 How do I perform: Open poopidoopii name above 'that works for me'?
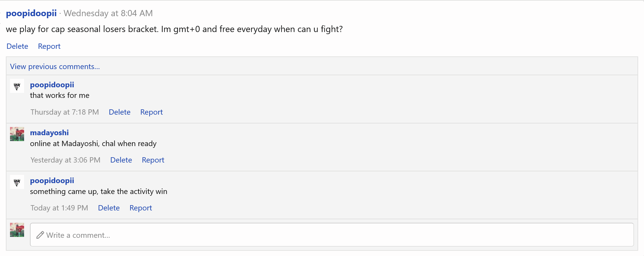coord(52,85)
